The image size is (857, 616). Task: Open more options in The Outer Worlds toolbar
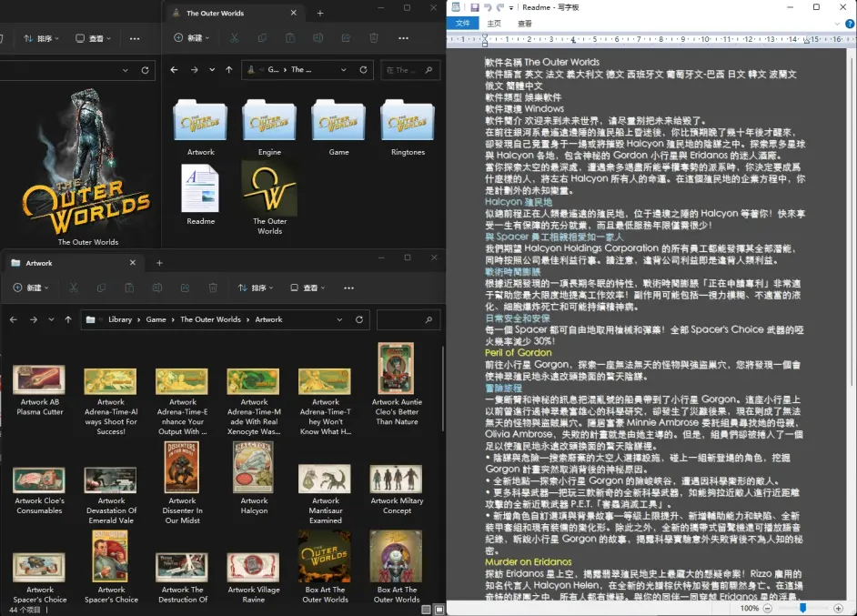tap(403, 37)
